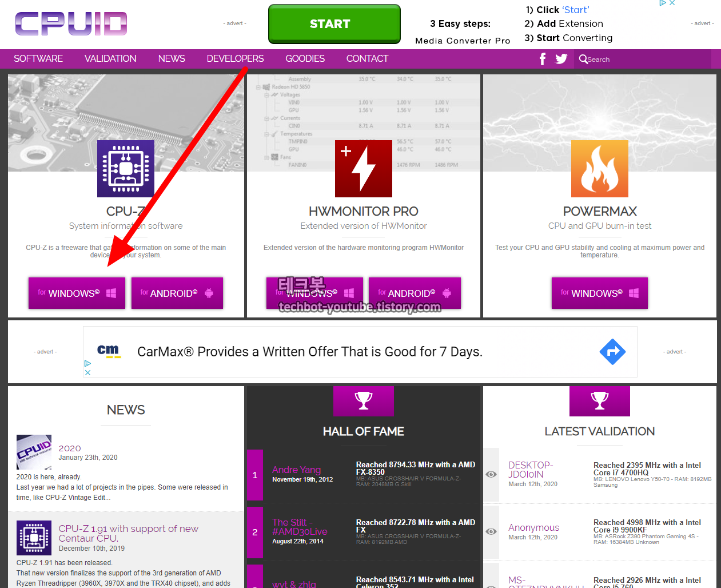Open the SOFTWARE menu
This screenshot has width=721, height=588.
point(38,58)
